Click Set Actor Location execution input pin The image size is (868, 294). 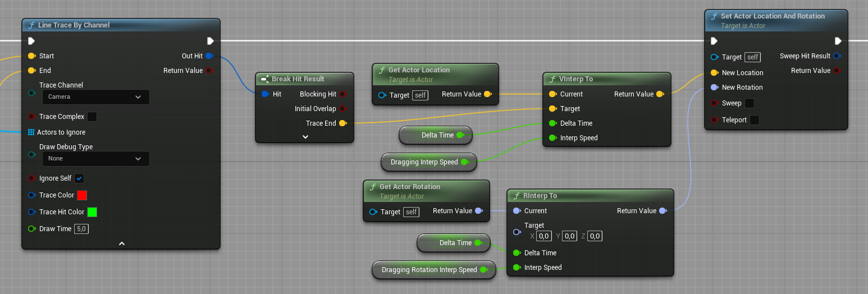[x=714, y=41]
